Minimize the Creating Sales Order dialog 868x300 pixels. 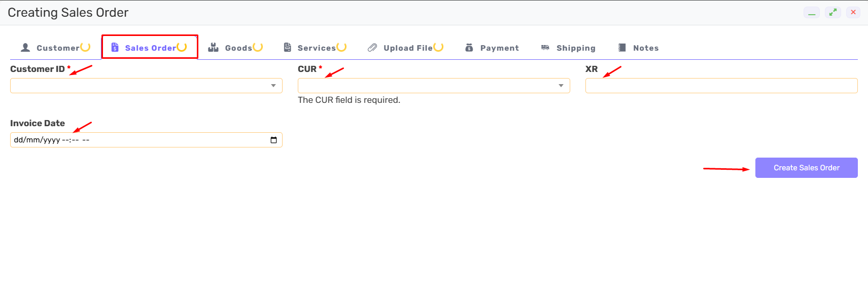[812, 12]
